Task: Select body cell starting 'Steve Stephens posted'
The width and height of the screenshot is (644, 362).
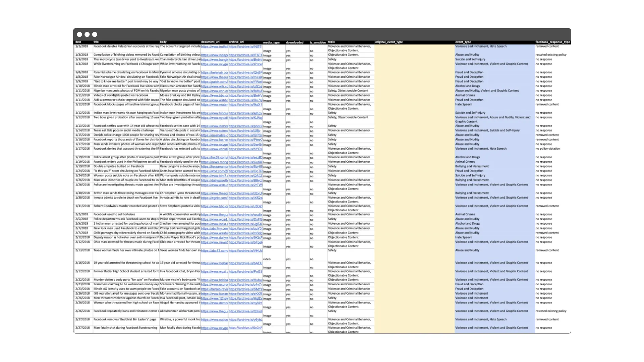Action: pos(180,206)
